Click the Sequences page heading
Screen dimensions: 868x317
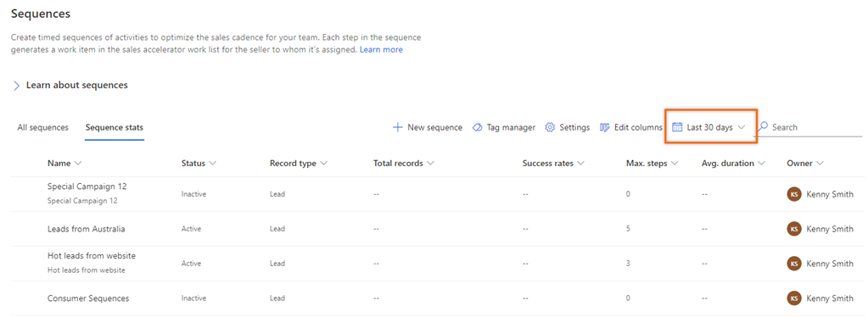[x=41, y=14]
